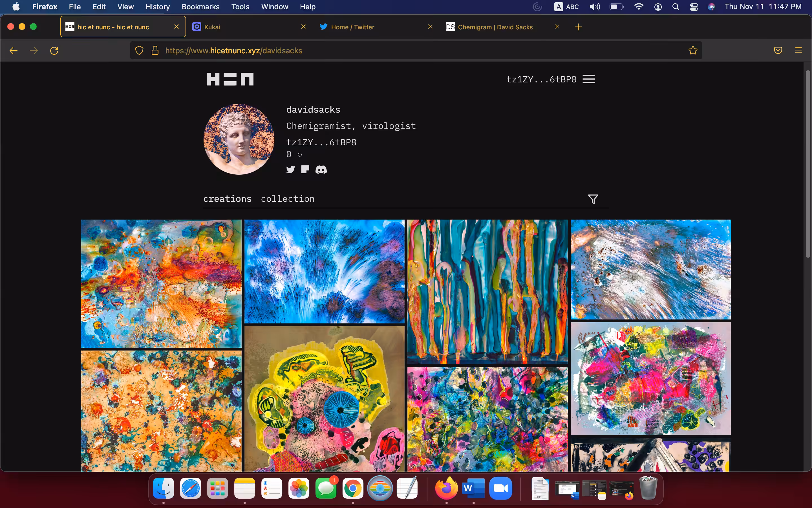812x508 pixels.
Task: Click the statue profile avatar image
Action: coord(239,139)
